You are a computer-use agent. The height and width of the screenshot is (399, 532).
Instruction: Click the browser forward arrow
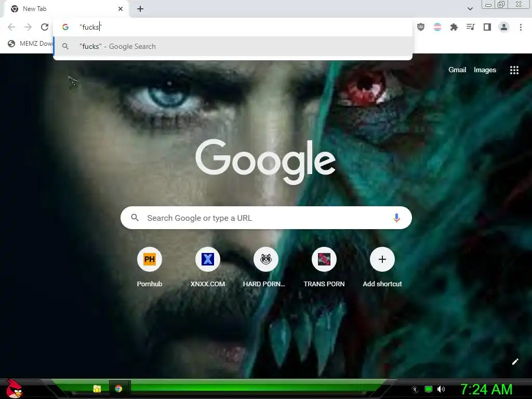[x=28, y=27]
